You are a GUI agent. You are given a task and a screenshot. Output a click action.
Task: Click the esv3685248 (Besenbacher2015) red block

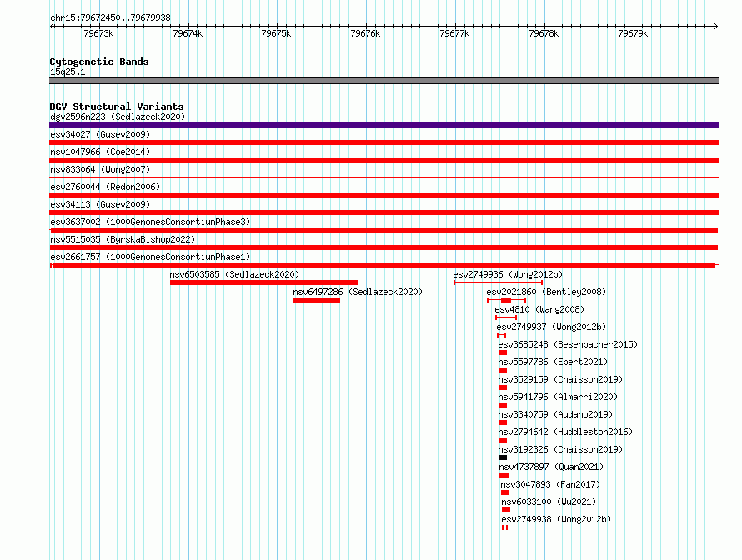pos(503,352)
